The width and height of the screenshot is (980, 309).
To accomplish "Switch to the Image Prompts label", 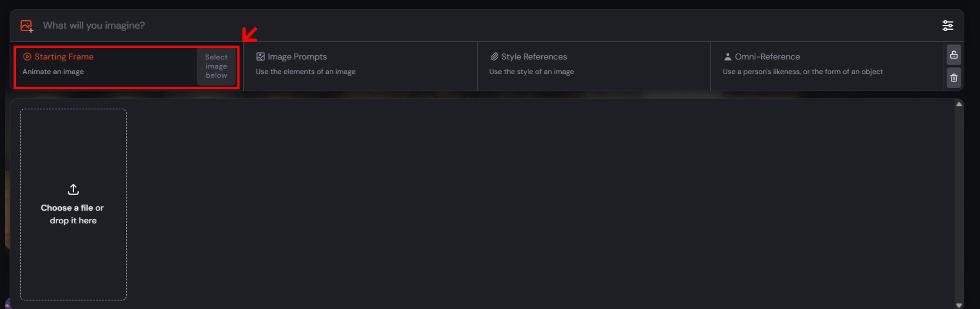I will coord(297,57).
